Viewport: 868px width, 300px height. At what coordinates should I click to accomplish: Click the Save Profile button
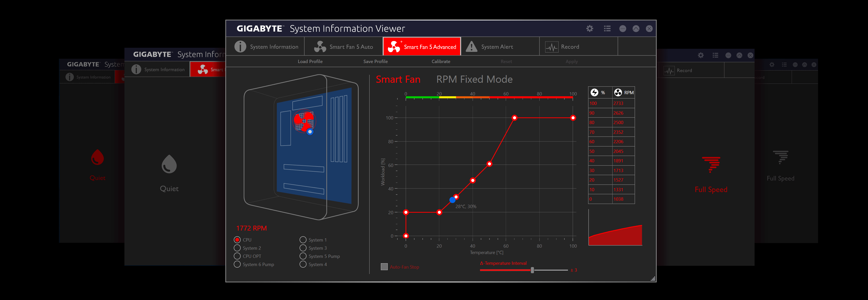376,61
